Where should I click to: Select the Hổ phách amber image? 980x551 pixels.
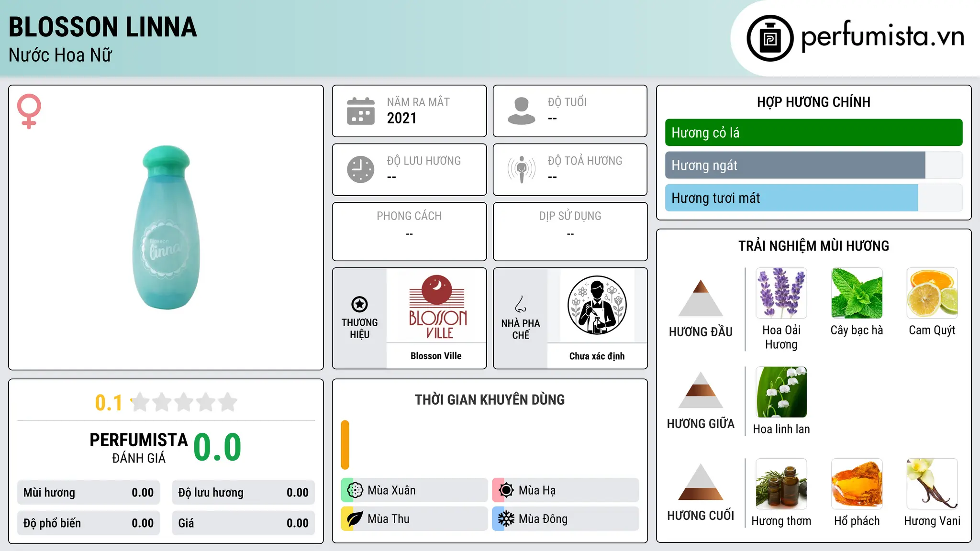pyautogui.click(x=857, y=484)
